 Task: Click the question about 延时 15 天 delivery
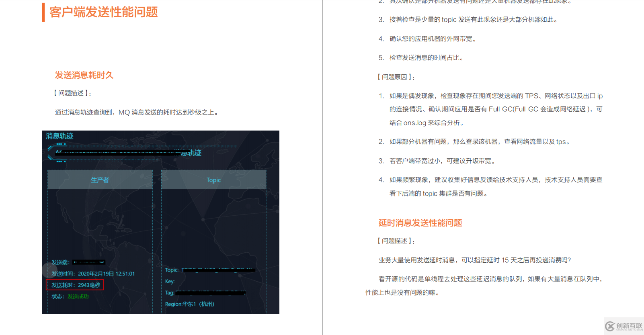(474, 260)
